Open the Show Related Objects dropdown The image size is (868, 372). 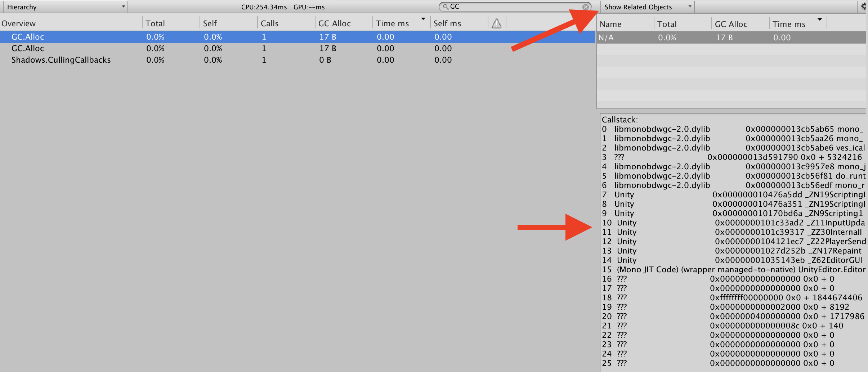pyautogui.click(x=648, y=7)
